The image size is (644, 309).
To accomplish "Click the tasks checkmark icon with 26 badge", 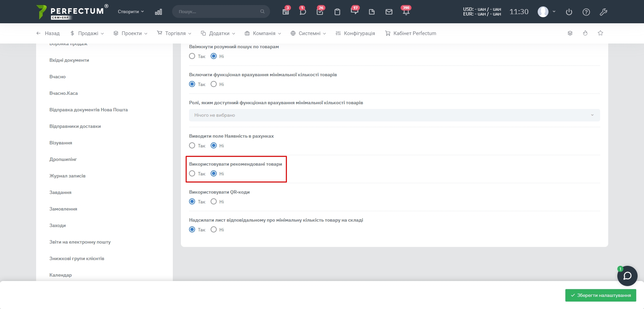I will coord(320,12).
